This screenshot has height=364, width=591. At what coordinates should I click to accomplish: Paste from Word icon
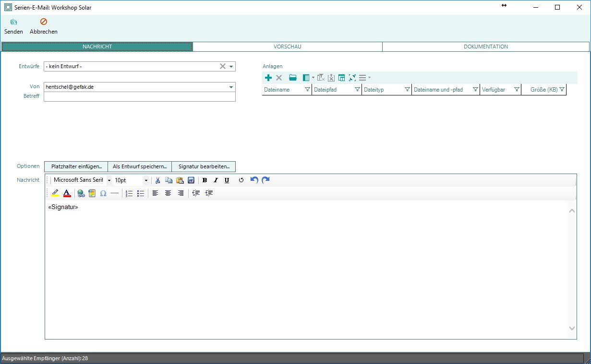[191, 180]
